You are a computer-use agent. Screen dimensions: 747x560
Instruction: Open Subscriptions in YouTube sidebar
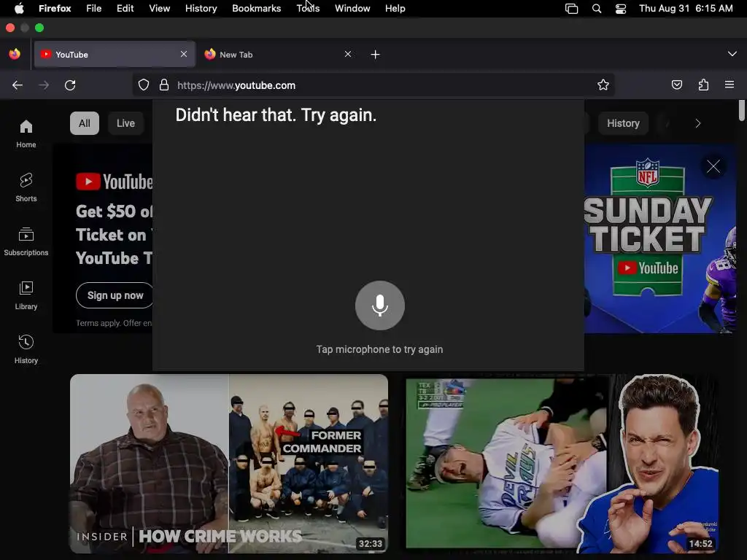pos(26,241)
